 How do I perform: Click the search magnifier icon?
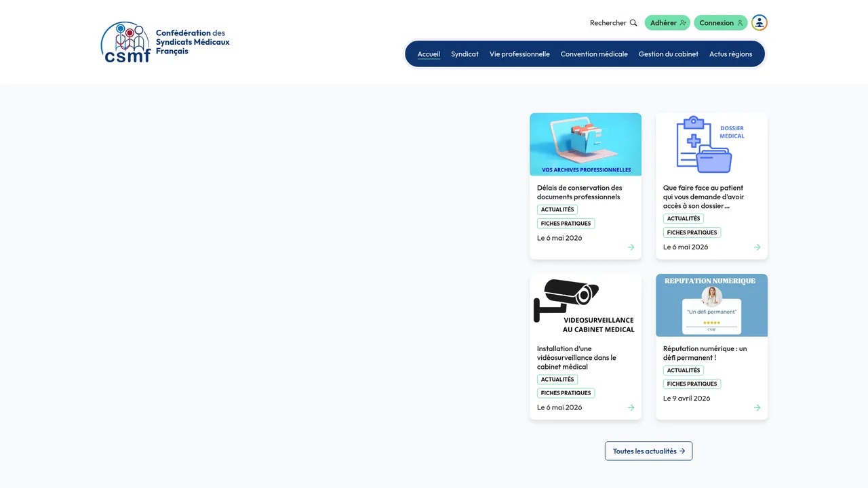(x=633, y=23)
